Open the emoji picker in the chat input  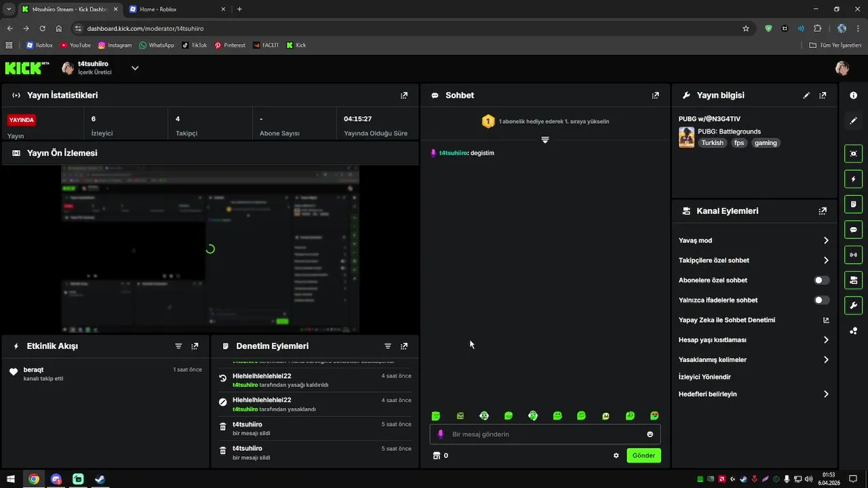(650, 434)
